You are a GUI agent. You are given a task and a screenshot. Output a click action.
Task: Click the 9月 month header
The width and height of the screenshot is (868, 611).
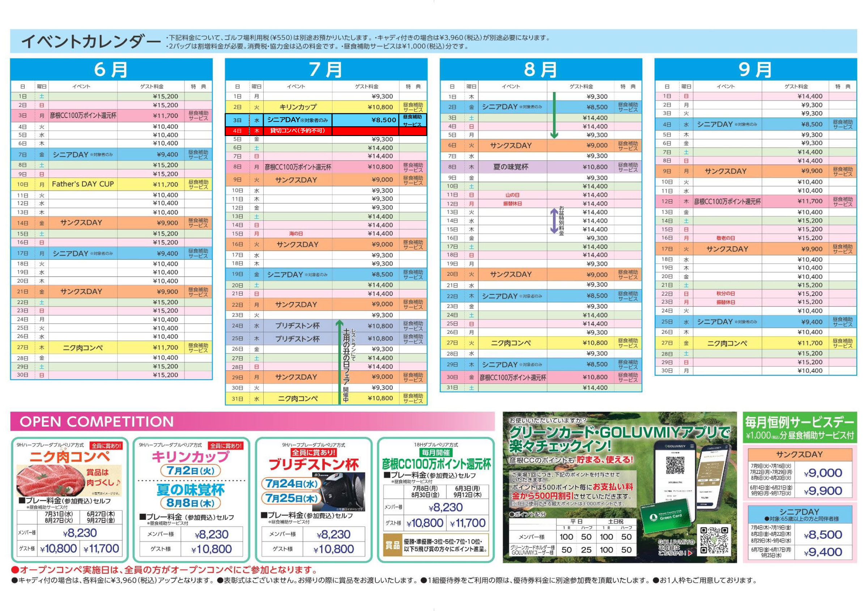point(756,69)
